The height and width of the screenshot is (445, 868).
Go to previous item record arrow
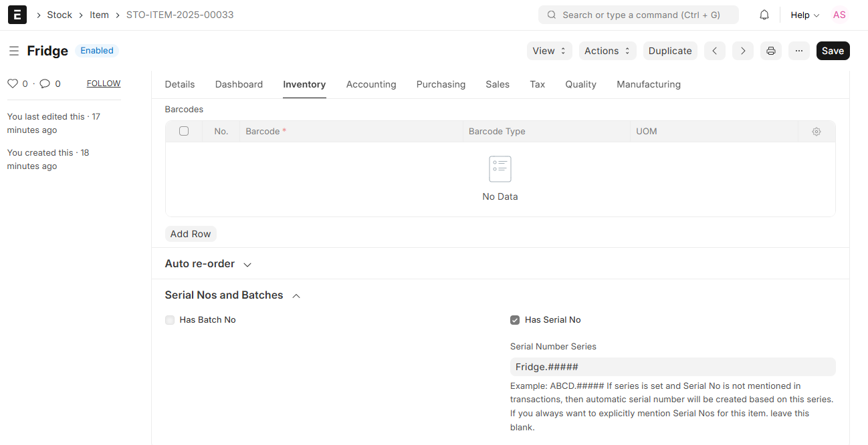(x=714, y=51)
